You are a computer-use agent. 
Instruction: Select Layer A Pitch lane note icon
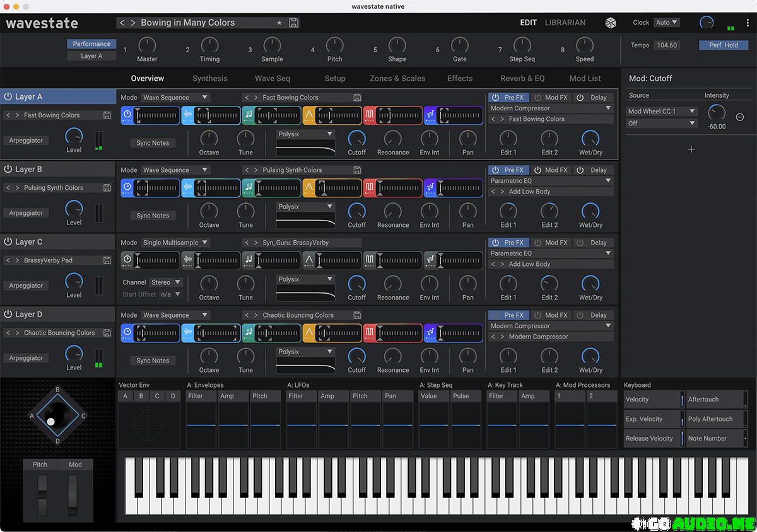249,115
